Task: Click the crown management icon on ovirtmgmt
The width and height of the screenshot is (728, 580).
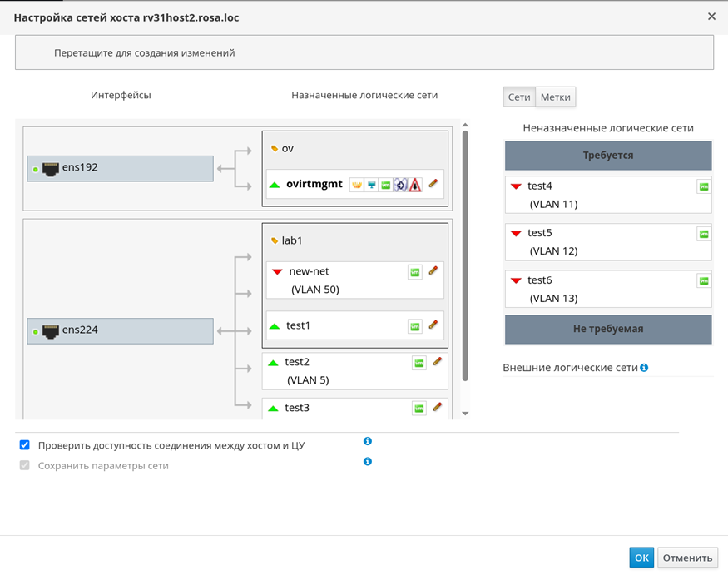Action: click(x=355, y=185)
